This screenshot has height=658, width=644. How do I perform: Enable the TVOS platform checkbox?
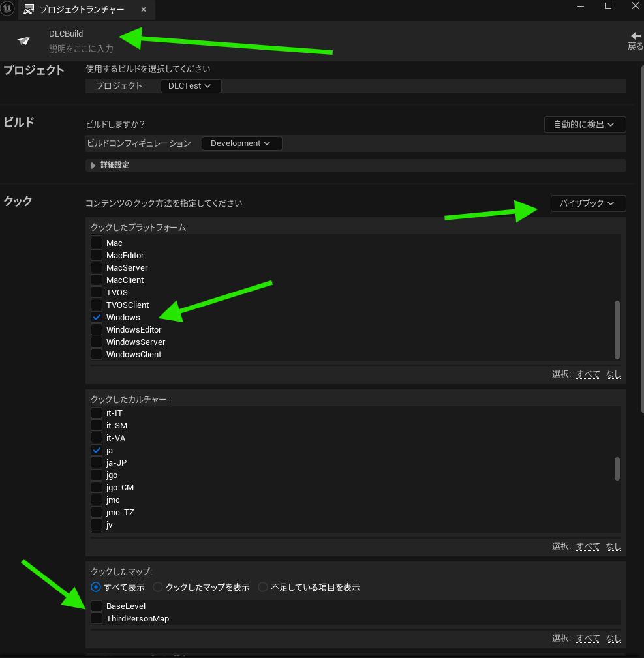[x=97, y=293]
